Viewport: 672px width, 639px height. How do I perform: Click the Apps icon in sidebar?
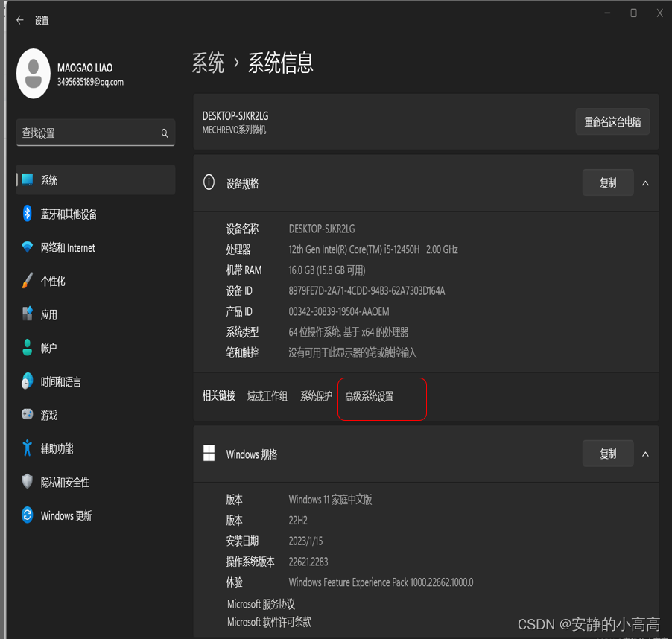pyautogui.click(x=28, y=314)
